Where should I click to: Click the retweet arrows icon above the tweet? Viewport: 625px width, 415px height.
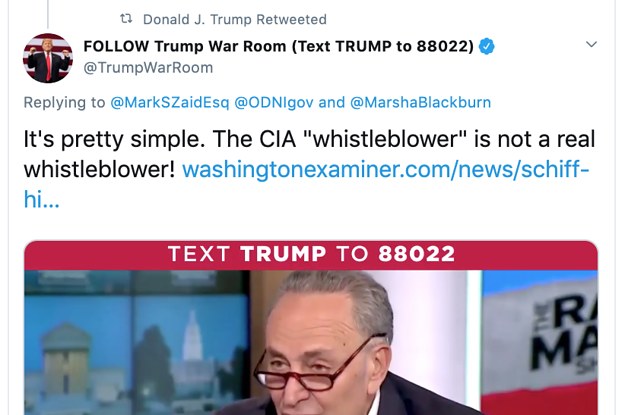point(126,19)
